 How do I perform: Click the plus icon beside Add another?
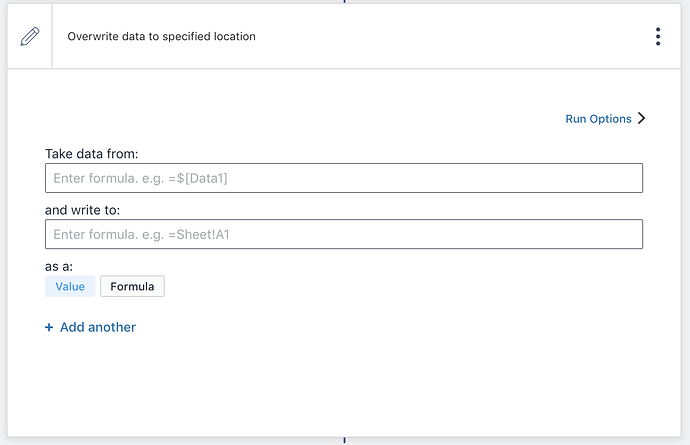49,327
